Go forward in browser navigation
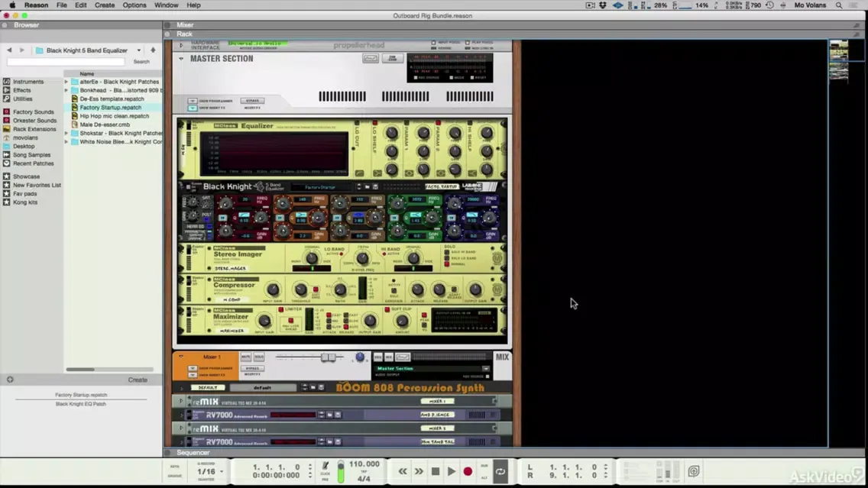 (x=21, y=50)
